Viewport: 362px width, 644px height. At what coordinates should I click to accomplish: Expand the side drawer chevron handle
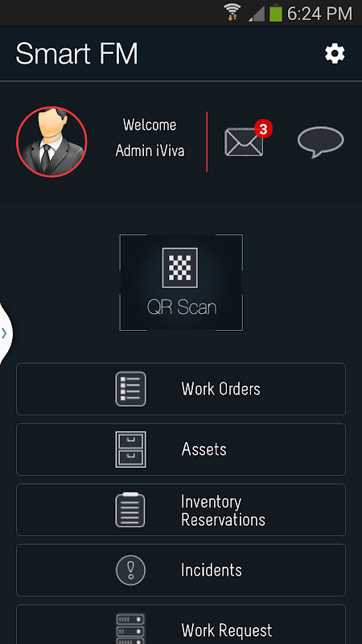[x=5, y=333]
